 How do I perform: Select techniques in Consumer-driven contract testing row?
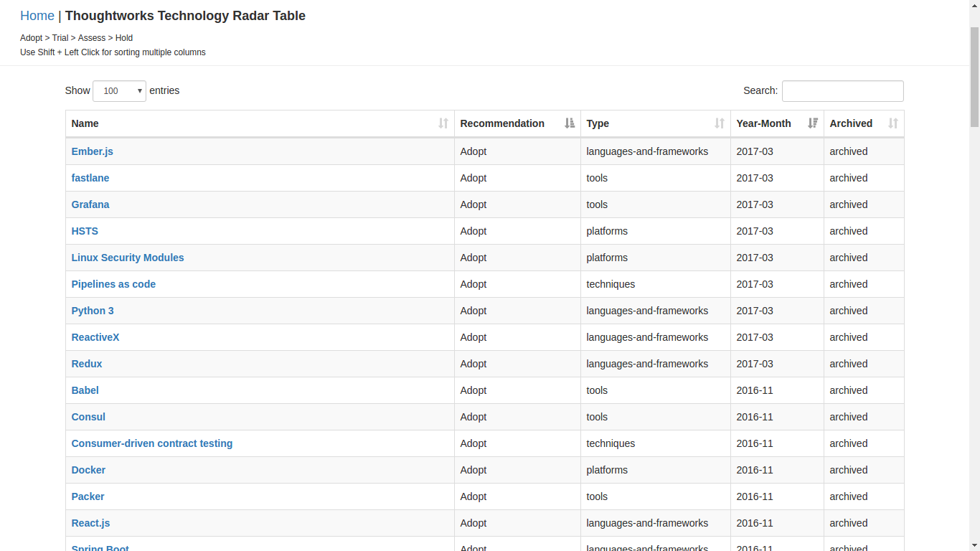[x=611, y=443]
